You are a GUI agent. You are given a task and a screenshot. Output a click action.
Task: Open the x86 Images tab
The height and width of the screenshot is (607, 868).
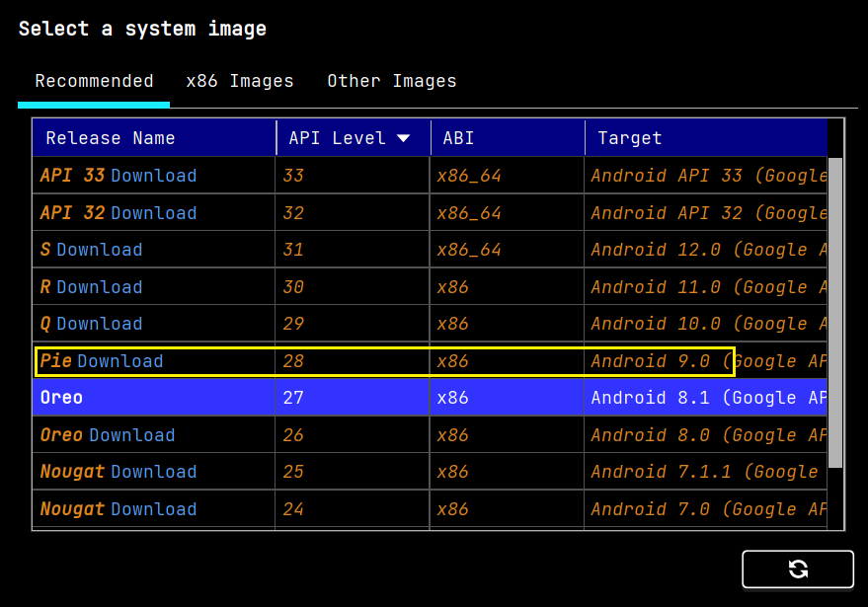[240, 81]
